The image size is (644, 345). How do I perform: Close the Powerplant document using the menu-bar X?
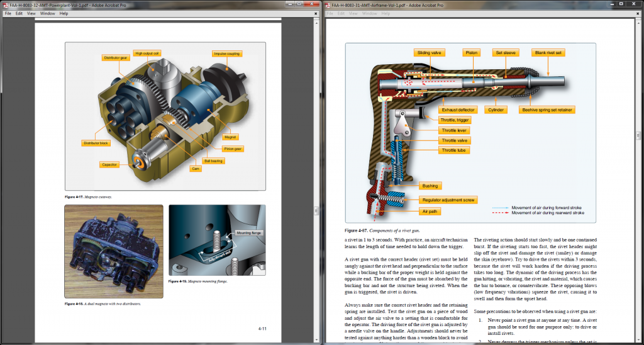pyautogui.click(x=316, y=13)
